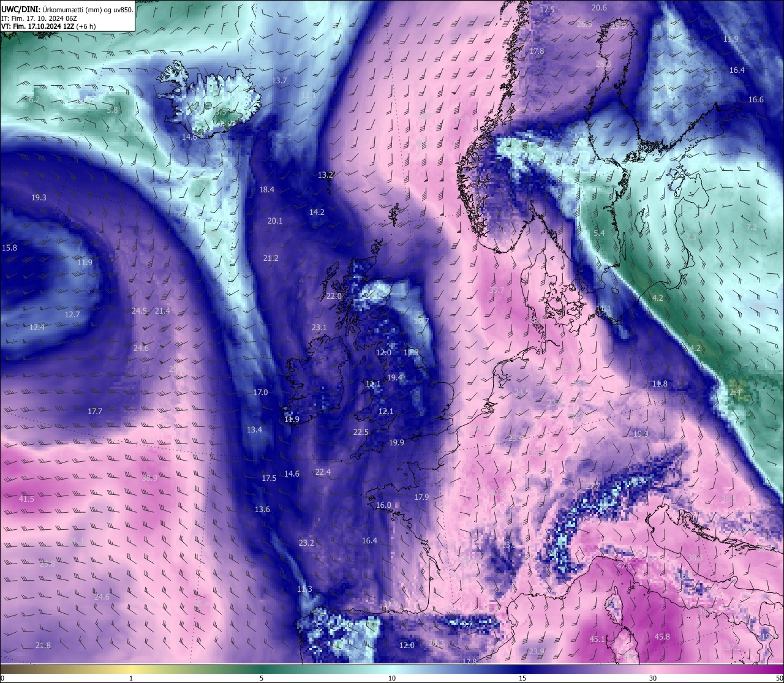The height and width of the screenshot is (683, 784).
Task: Click colour scale tick label 10
Action: tap(392, 678)
